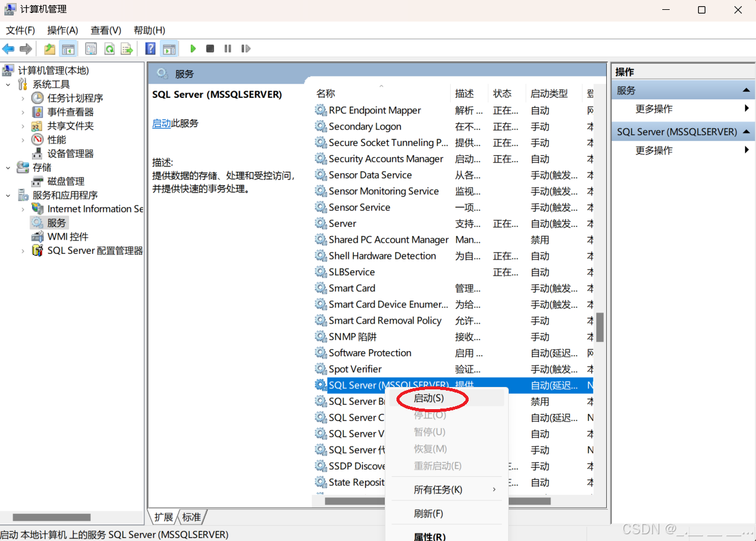Image resolution: width=756 pixels, height=541 pixels.
Task: Switch to the 扩展 tab
Action: pos(164,517)
